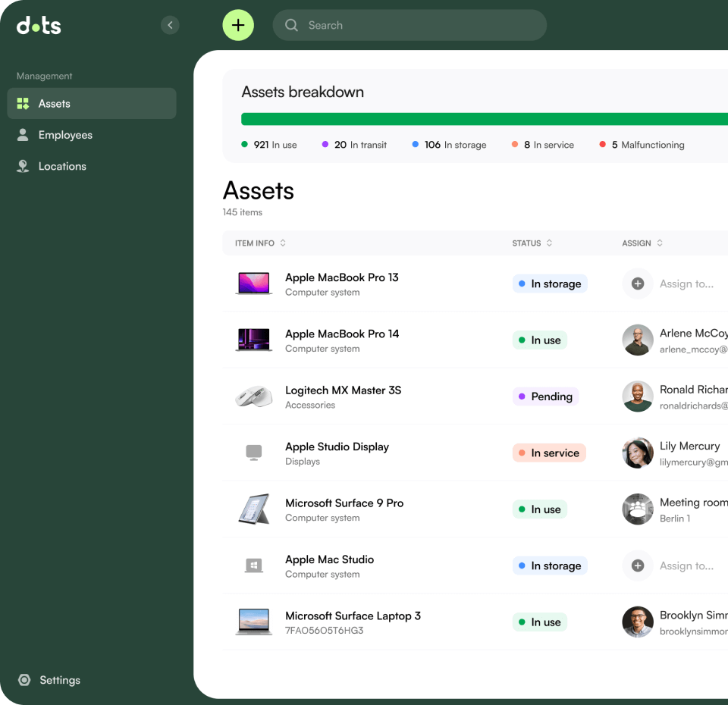Open Microsoft Surface 9 Pro item

(x=344, y=503)
